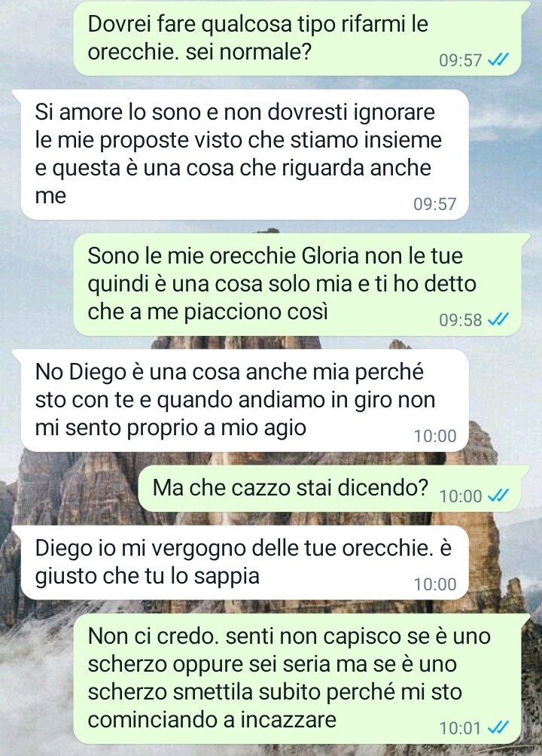Click 10:00 timestamp under 'a mio agio'
542x756 pixels.
point(435,436)
